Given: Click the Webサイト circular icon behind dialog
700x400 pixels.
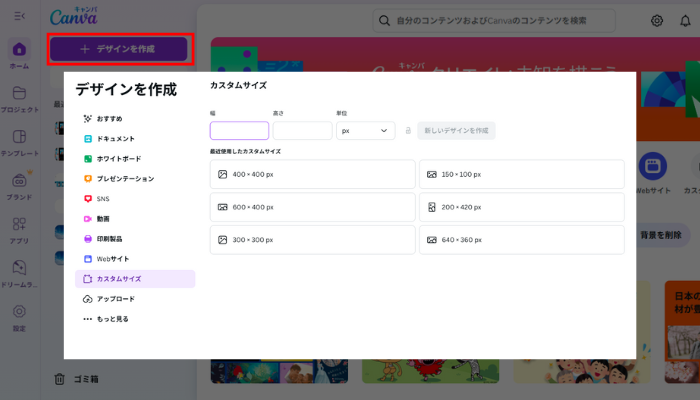Looking at the screenshot, I should click(x=653, y=166).
